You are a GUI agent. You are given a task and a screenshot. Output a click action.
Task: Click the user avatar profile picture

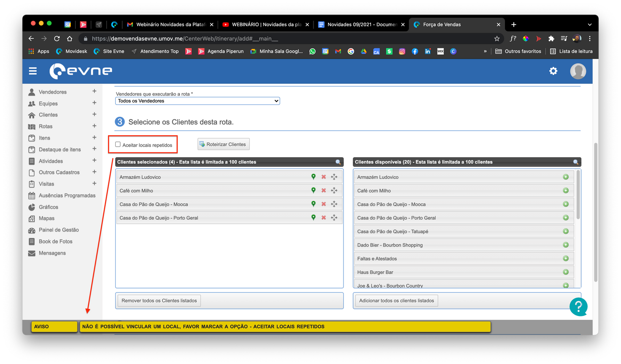[x=578, y=71]
